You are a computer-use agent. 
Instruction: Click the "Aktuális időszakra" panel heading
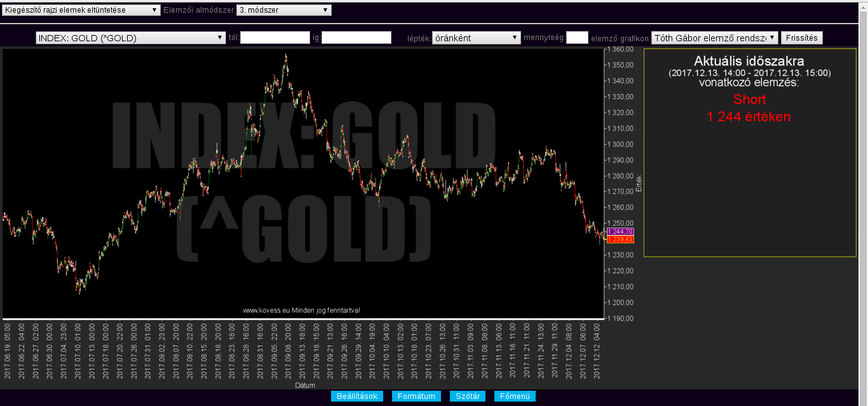pos(749,62)
